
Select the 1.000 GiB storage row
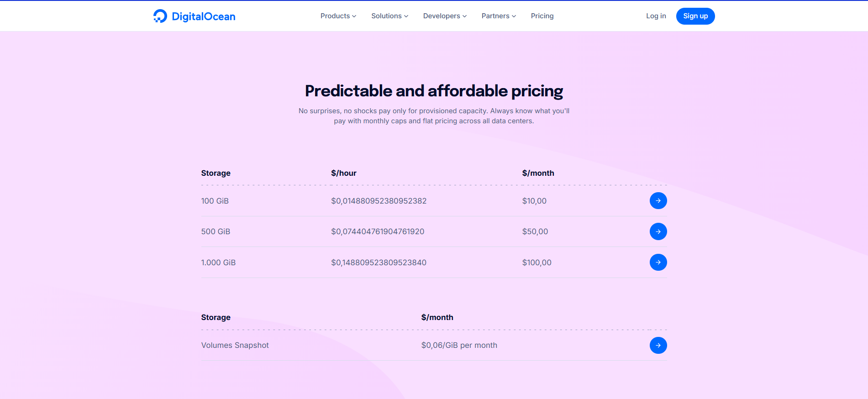218,262
